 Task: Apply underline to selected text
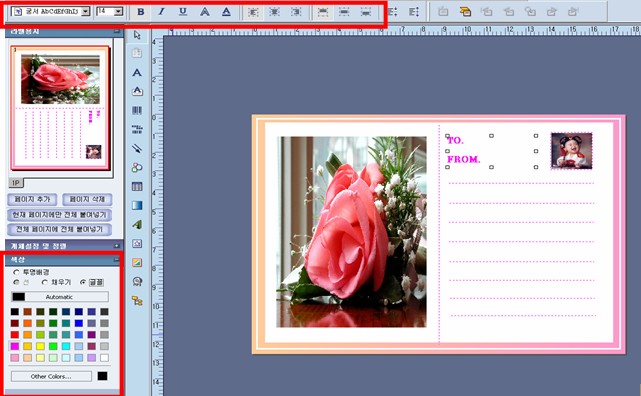click(183, 12)
